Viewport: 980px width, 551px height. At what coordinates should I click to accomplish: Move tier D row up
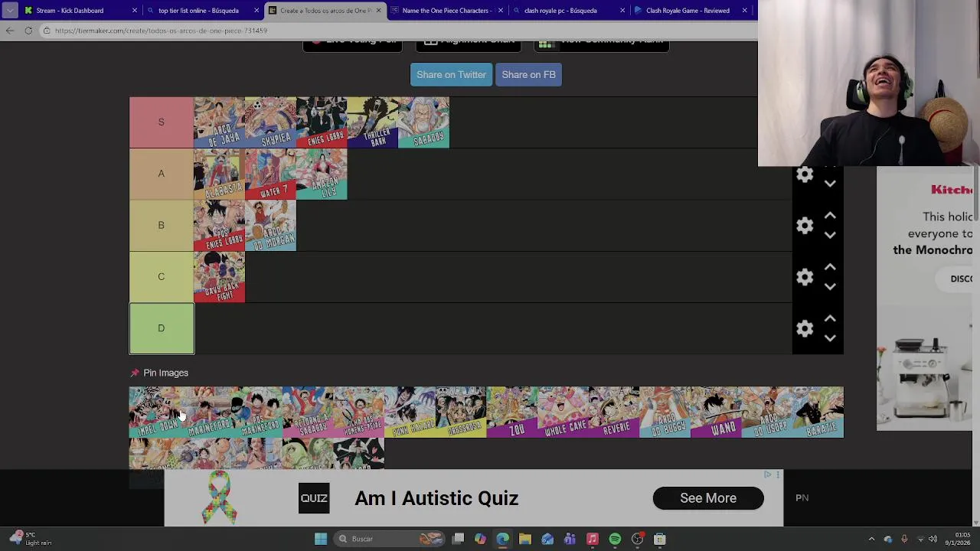tap(830, 319)
